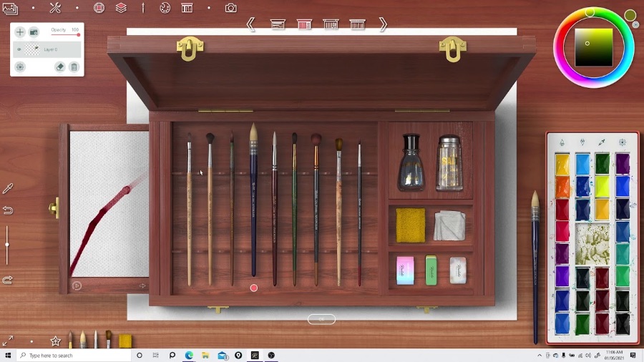Select the fourth toolbox set thumbnail
The image size is (644, 362).
pos(357,24)
